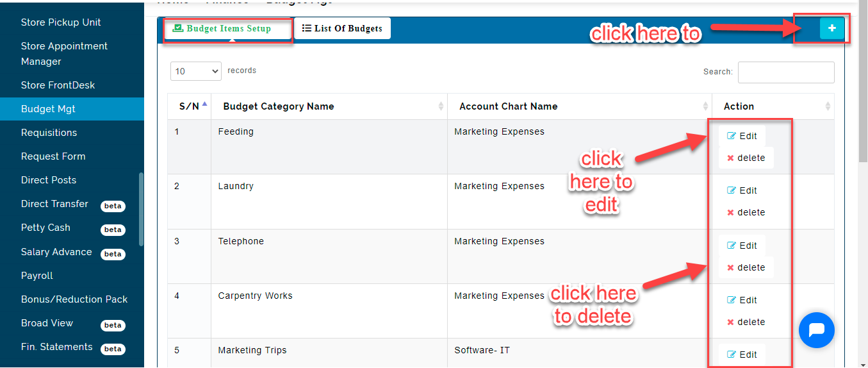Click the Telephone category name cell
This screenshot has height=368, width=868.
[x=330, y=256]
